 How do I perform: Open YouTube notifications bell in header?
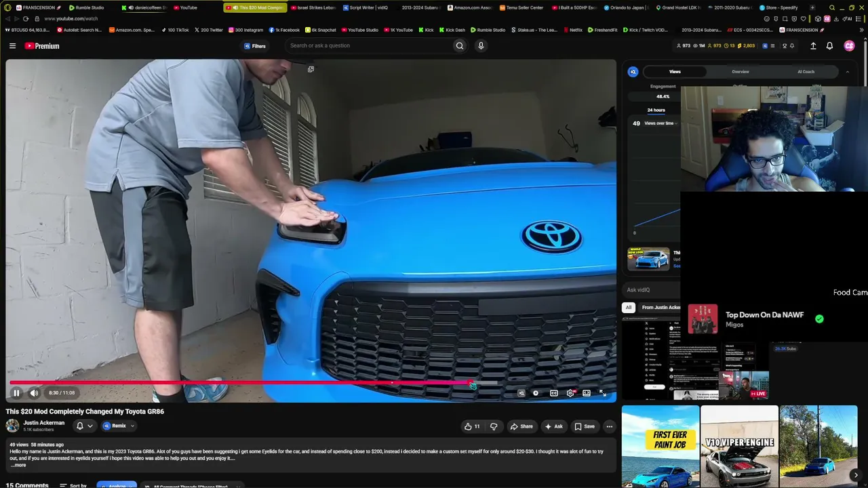[829, 46]
